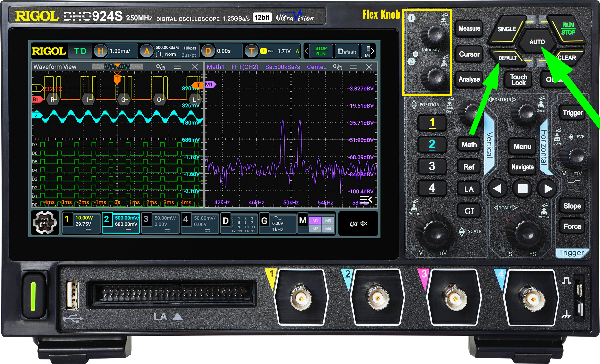Screen dimensions: 600x364
Task: Toggle analog channel 3 front-panel key
Action: point(432,166)
